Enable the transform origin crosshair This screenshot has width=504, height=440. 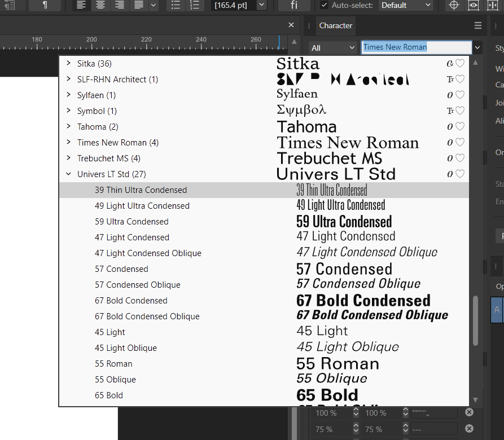tap(454, 5)
